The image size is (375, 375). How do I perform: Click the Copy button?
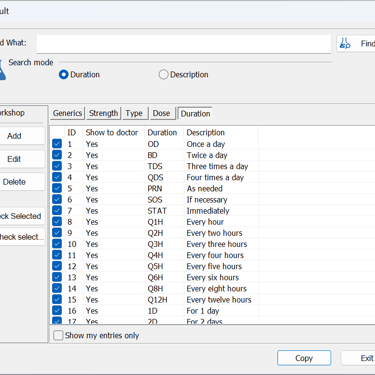(x=304, y=358)
